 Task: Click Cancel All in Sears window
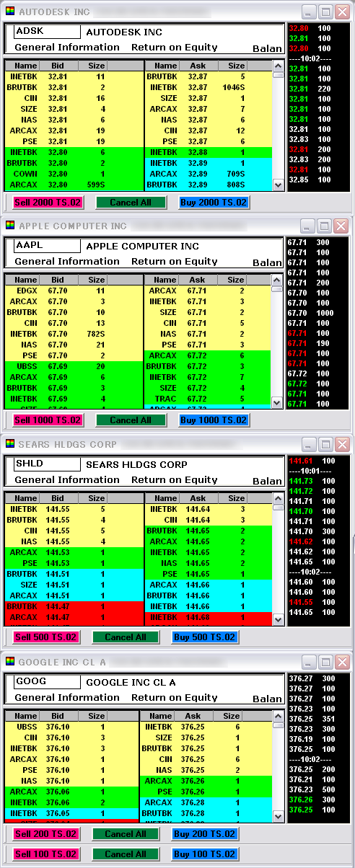click(x=125, y=637)
